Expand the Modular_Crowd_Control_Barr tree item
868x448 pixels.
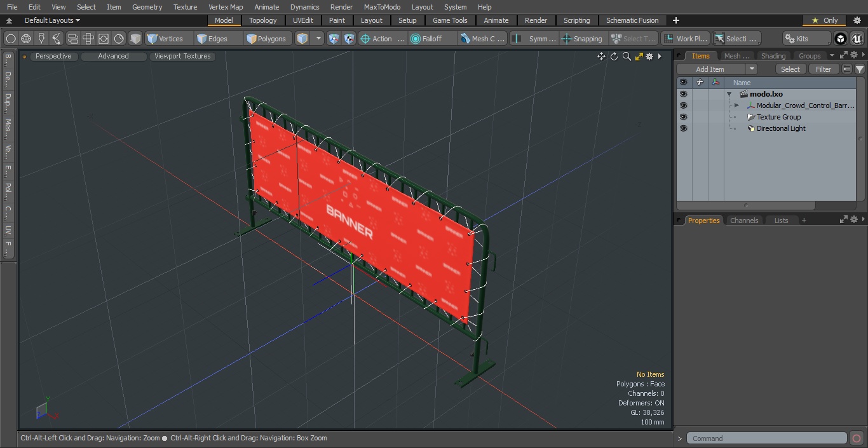(x=736, y=105)
